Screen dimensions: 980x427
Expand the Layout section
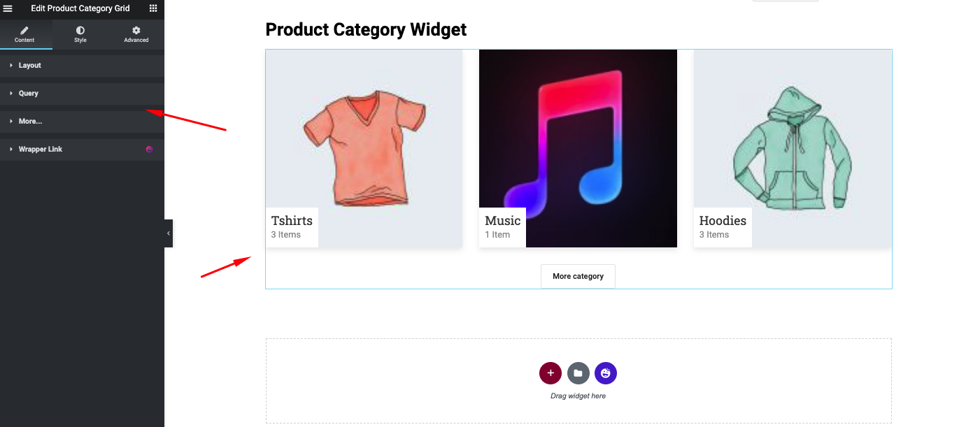click(29, 66)
